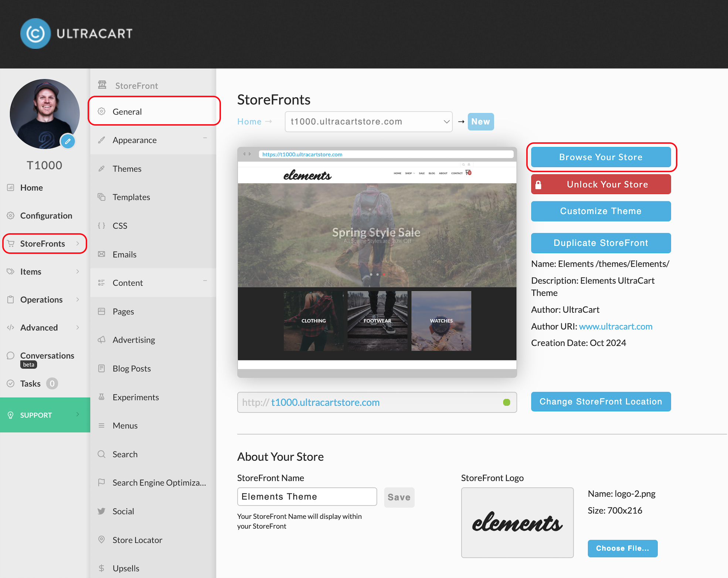Image resolution: width=728 pixels, height=578 pixels.
Task: Open Templates in the StoreFront menu
Action: pos(153,197)
